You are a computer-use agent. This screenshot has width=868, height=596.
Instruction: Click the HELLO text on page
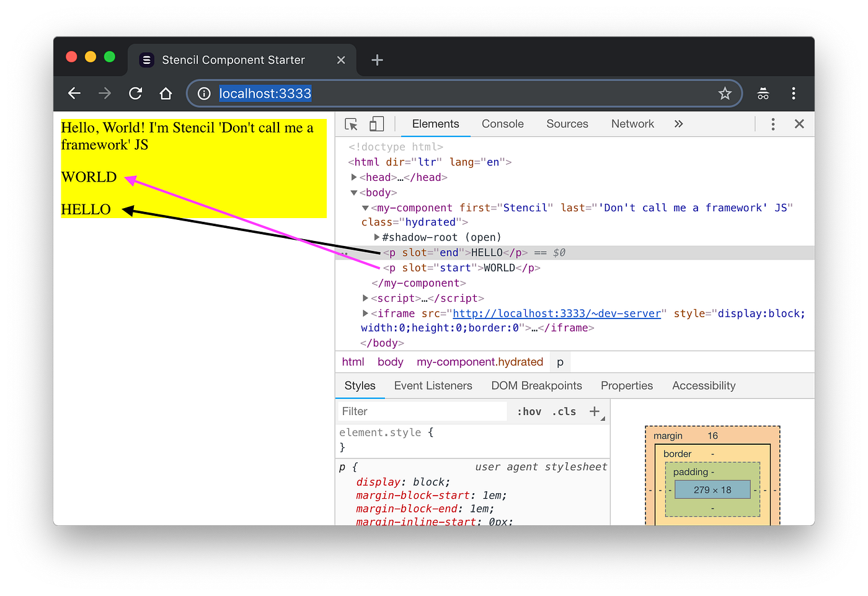pos(86,209)
